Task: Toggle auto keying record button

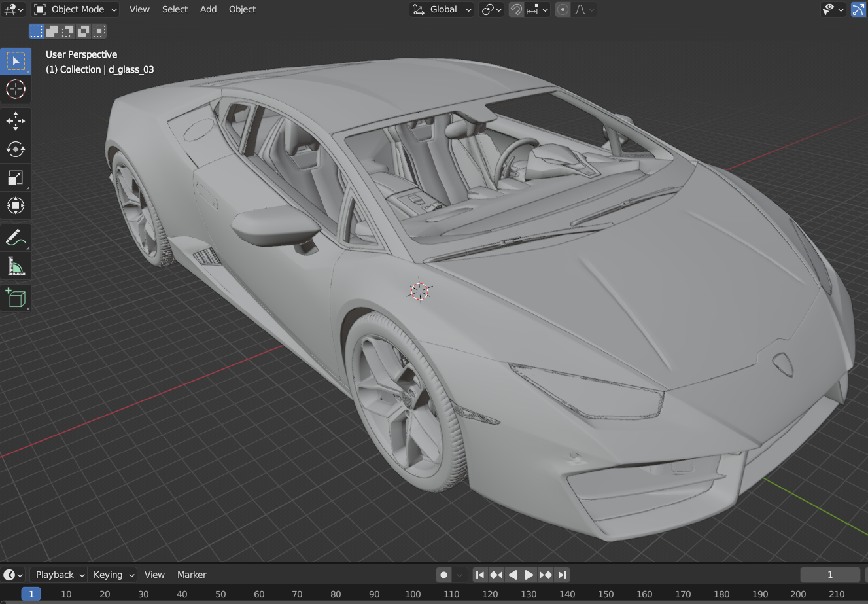Action: point(444,575)
